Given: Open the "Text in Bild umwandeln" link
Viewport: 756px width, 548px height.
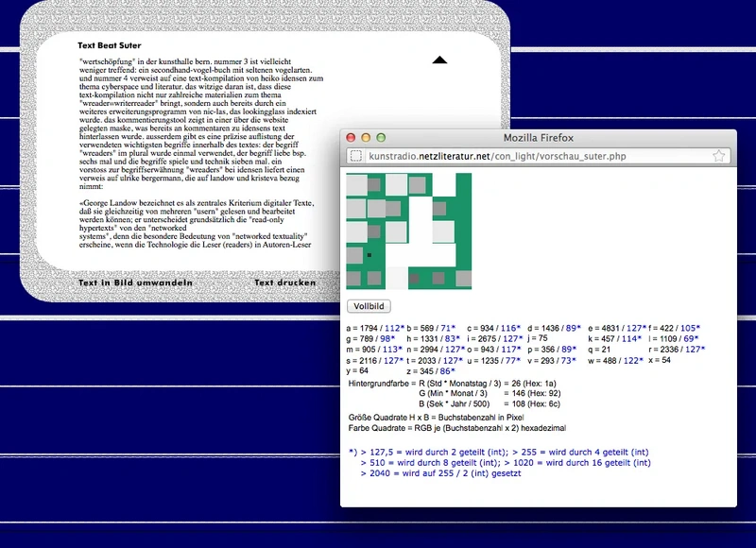Looking at the screenshot, I should pyautogui.click(x=135, y=283).
